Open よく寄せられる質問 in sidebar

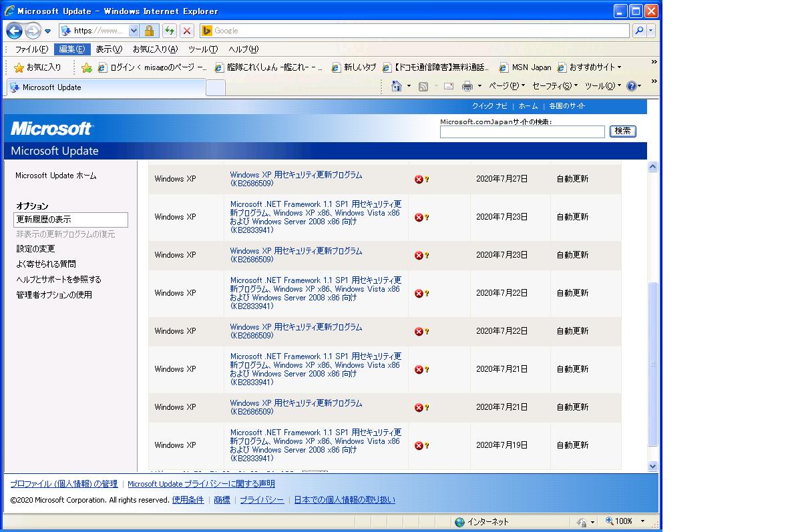pyautogui.click(x=46, y=264)
